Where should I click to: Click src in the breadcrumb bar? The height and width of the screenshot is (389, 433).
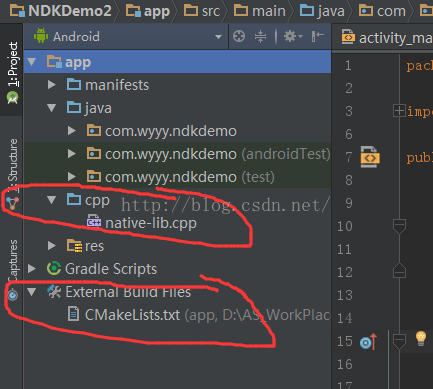(202, 11)
